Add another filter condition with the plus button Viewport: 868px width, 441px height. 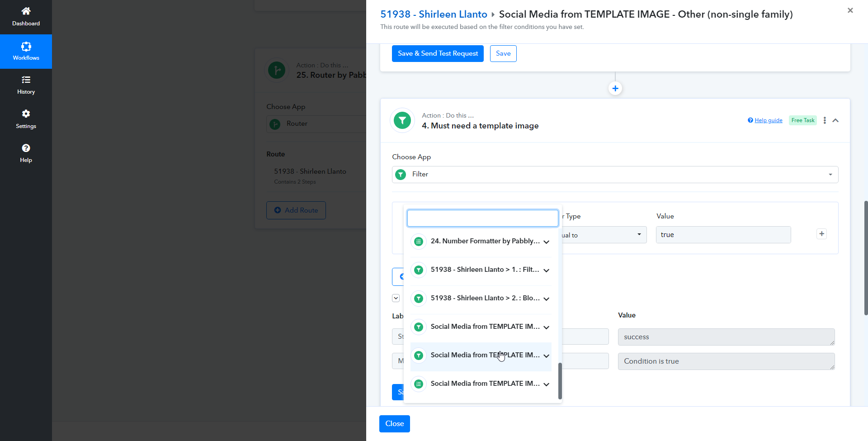821,234
